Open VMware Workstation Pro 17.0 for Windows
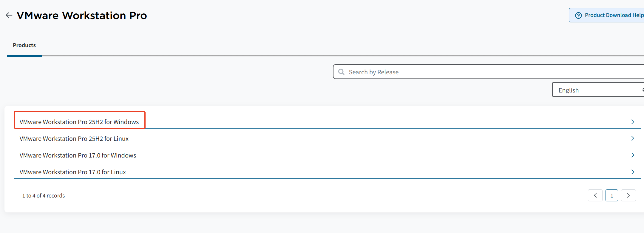 coord(78,155)
